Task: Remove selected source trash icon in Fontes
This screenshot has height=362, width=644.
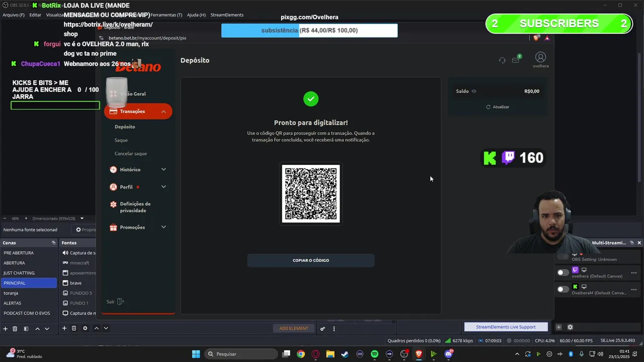Action: click(x=74, y=328)
